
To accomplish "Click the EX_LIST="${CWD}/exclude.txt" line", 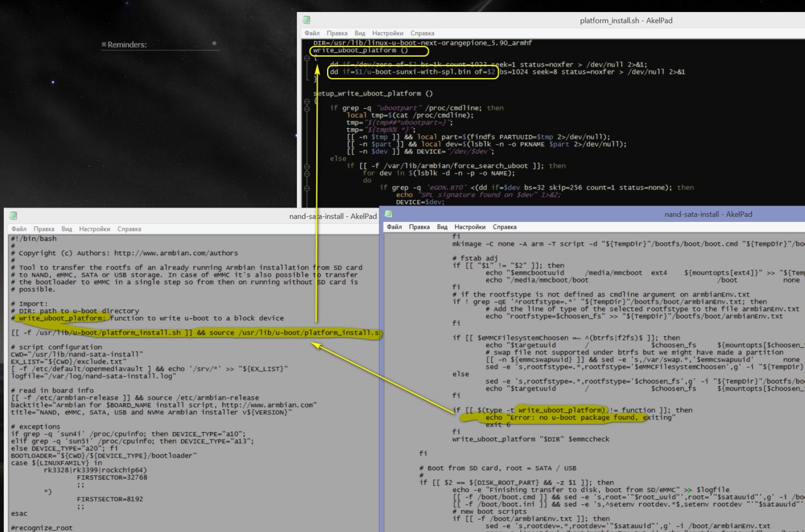I will [69, 362].
